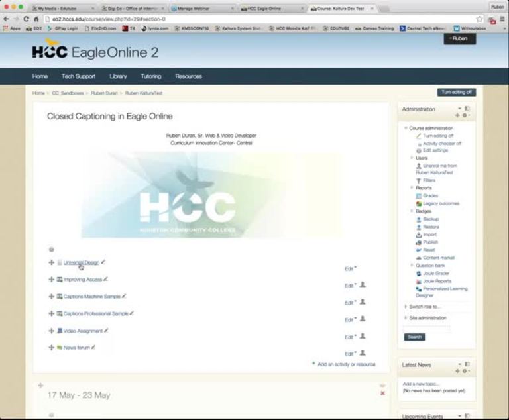The image size is (509, 420).
Task: Click the Administration search input field
Action: click(x=427, y=329)
